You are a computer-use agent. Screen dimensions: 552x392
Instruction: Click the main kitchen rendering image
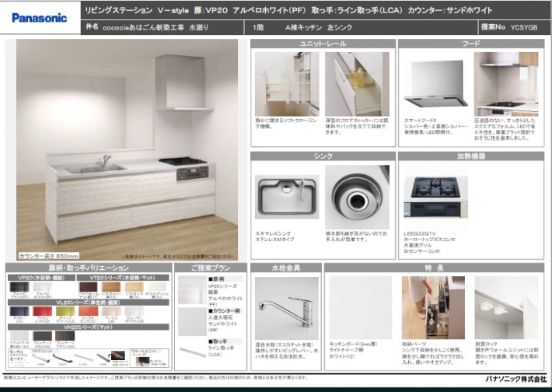[128, 148]
